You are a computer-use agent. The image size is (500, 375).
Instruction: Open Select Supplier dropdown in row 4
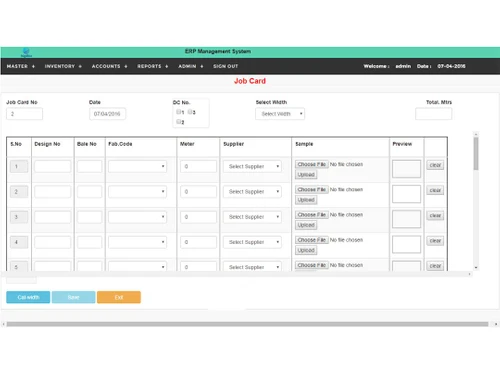click(x=252, y=242)
